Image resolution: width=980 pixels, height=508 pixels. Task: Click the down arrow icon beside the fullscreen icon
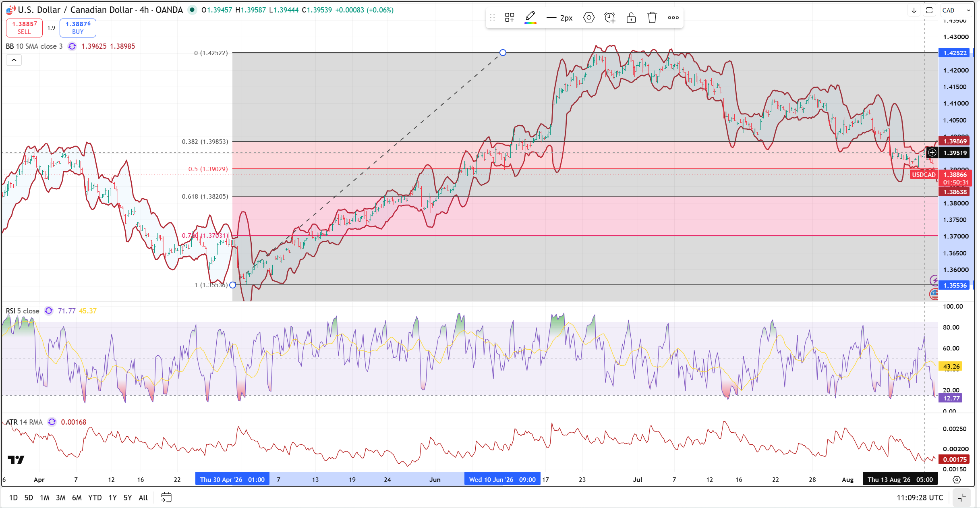tap(914, 10)
